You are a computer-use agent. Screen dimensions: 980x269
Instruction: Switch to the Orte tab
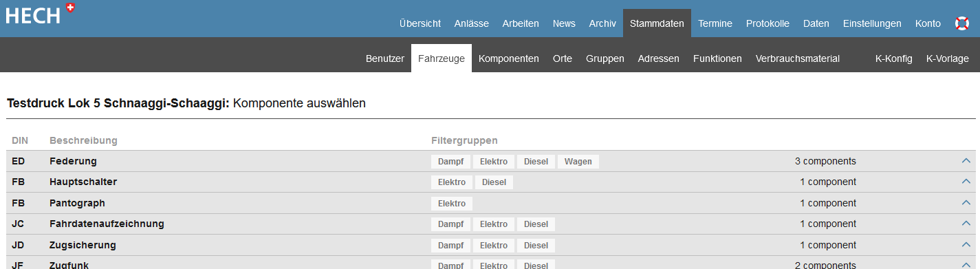(x=563, y=58)
